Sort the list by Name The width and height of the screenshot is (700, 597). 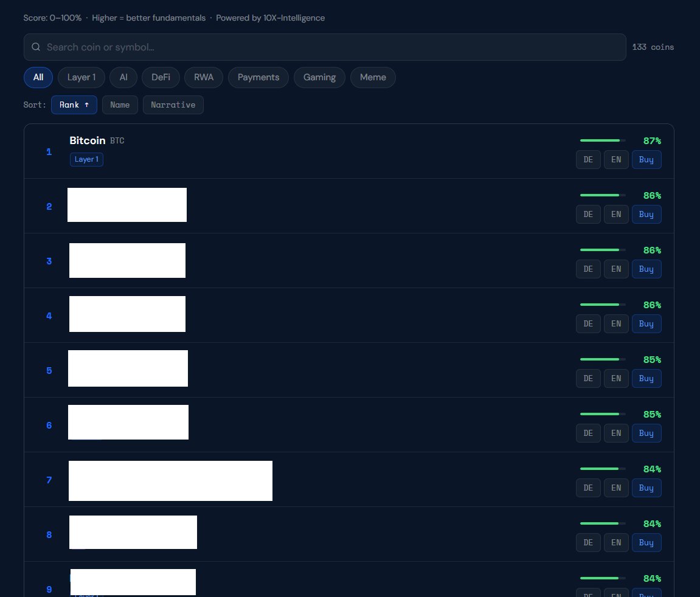(x=120, y=105)
